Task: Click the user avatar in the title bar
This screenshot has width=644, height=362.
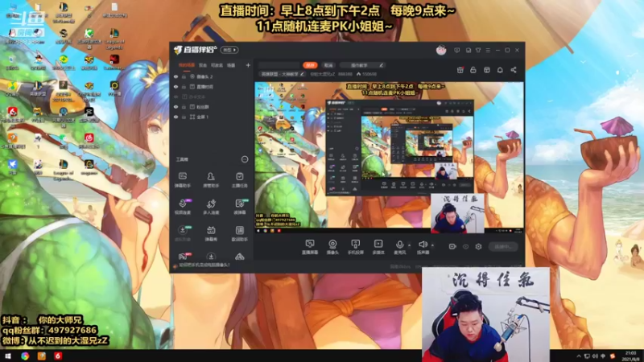Action: click(441, 50)
